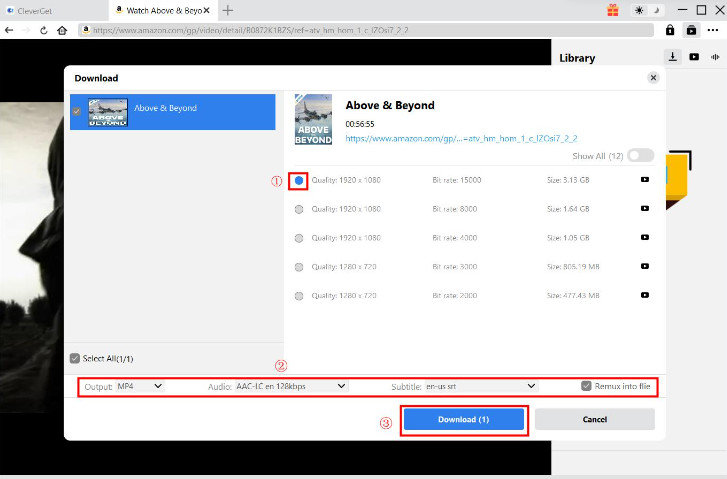Open the amazon.com video link

click(x=461, y=138)
